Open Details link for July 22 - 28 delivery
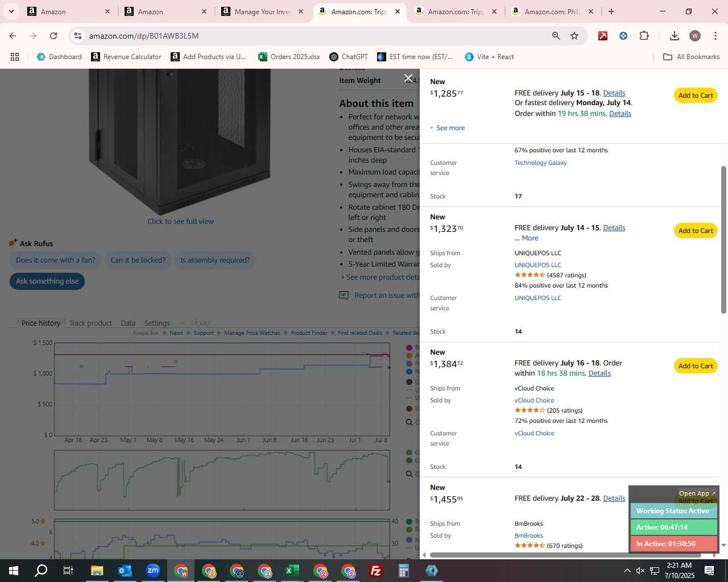Viewport: 728px width, 582px height. tap(614, 498)
